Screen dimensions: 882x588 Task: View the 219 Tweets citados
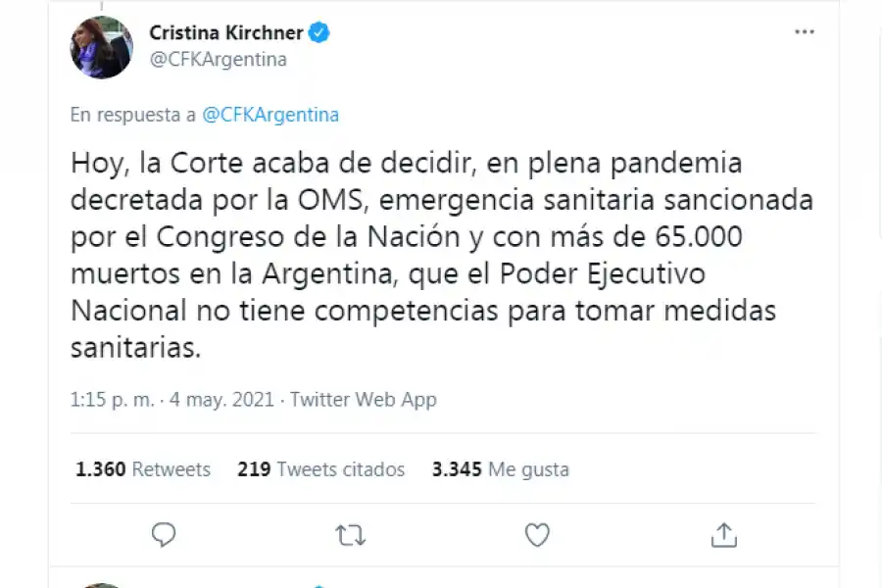[x=320, y=469]
